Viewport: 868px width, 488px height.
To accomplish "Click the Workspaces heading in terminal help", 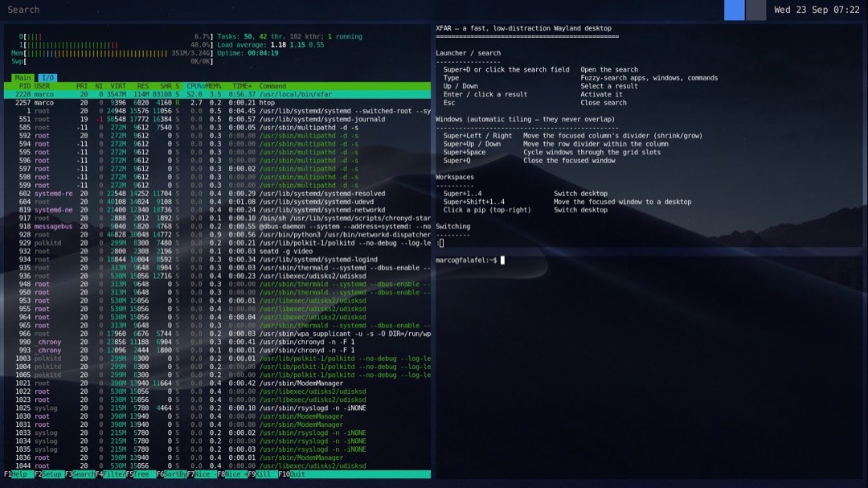I will (x=454, y=177).
